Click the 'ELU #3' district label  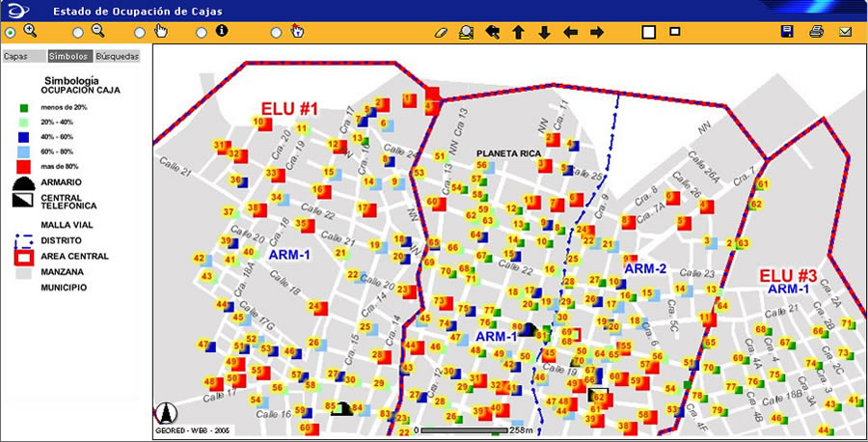(787, 276)
